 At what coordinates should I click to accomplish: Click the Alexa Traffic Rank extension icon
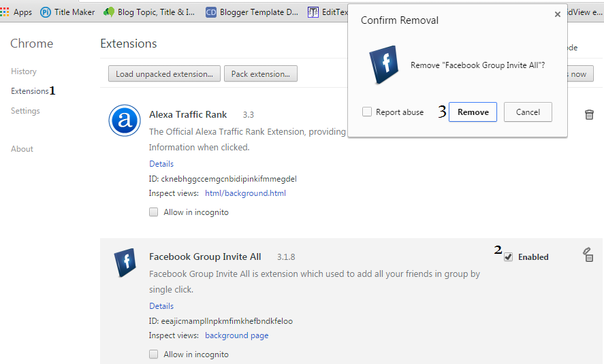(x=125, y=120)
